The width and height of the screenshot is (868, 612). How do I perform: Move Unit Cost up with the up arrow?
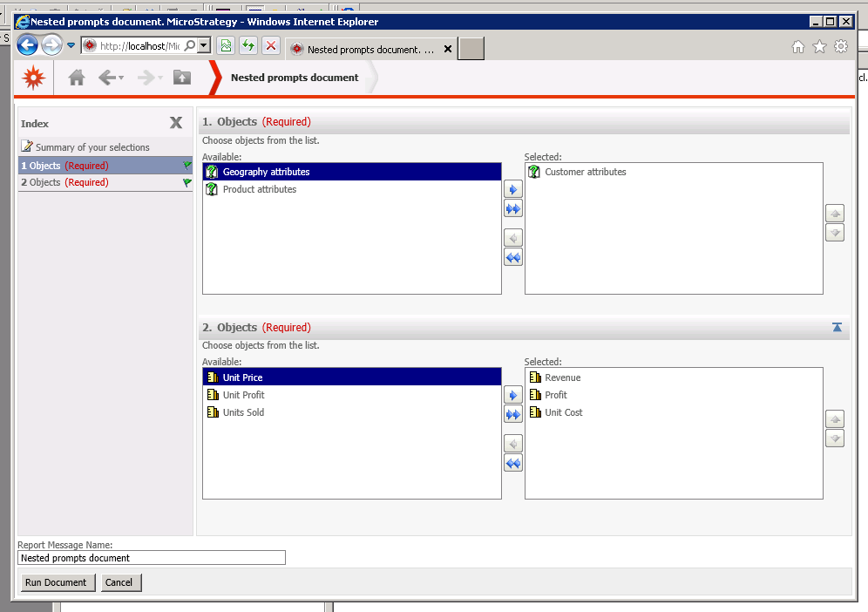click(x=835, y=418)
